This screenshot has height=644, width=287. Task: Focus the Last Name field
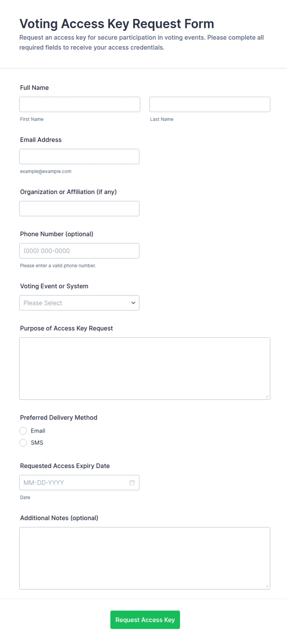[x=210, y=104]
